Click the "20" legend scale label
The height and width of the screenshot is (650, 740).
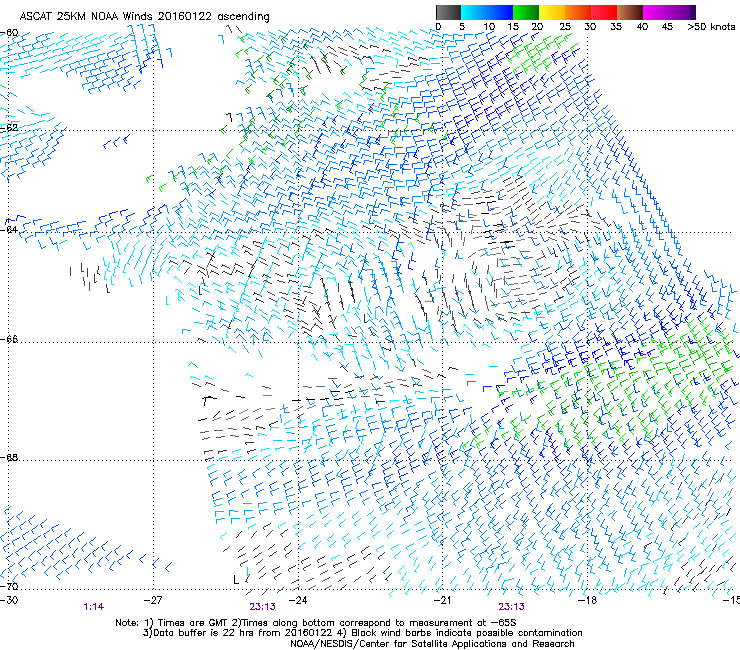click(537, 27)
